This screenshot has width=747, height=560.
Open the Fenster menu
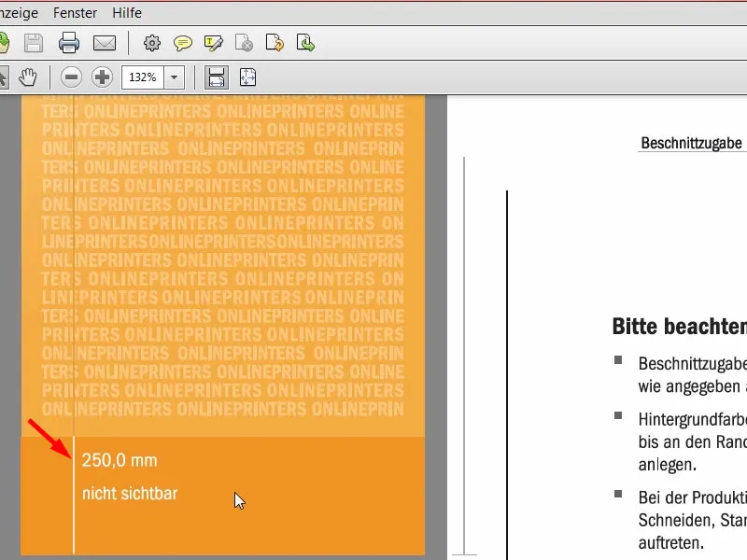coord(76,13)
